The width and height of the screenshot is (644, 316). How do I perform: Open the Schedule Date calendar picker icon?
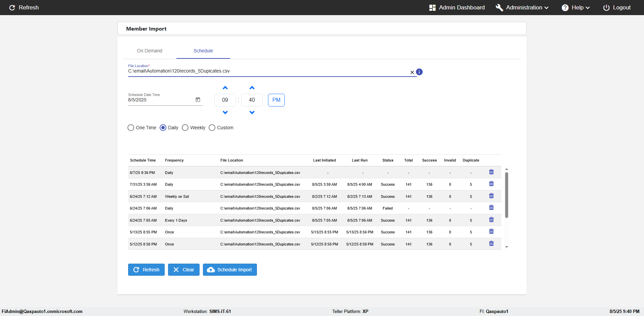pos(198,100)
